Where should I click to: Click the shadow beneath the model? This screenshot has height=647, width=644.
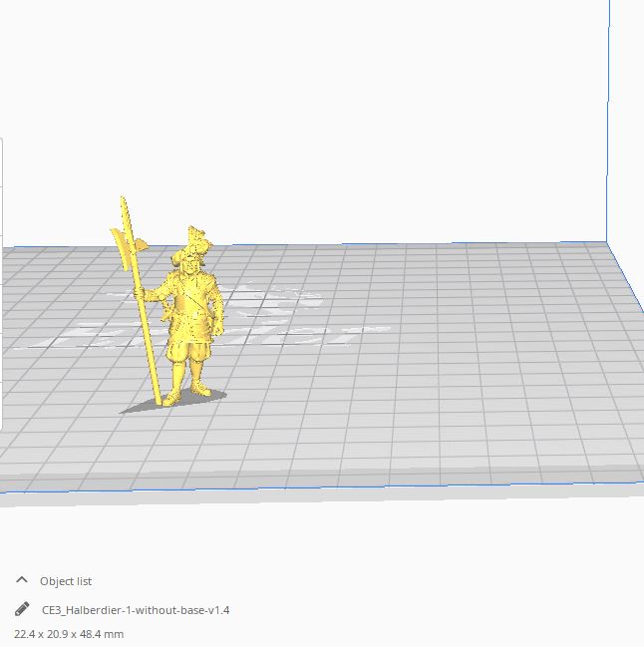point(140,406)
